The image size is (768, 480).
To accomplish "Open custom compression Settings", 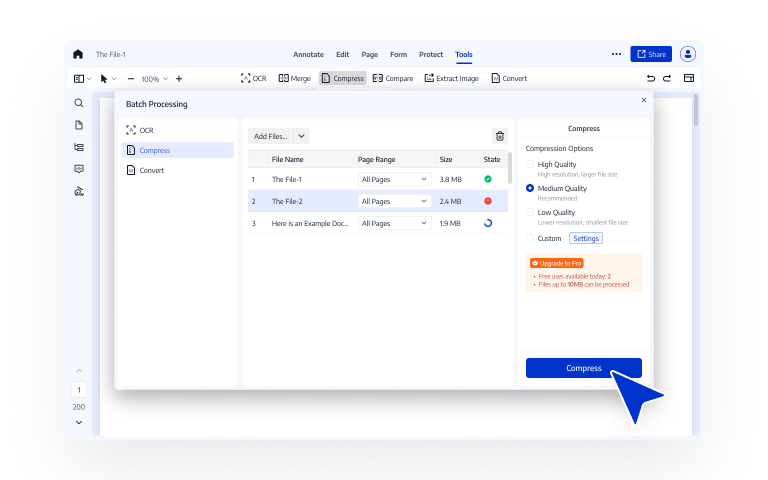I will (x=586, y=239).
